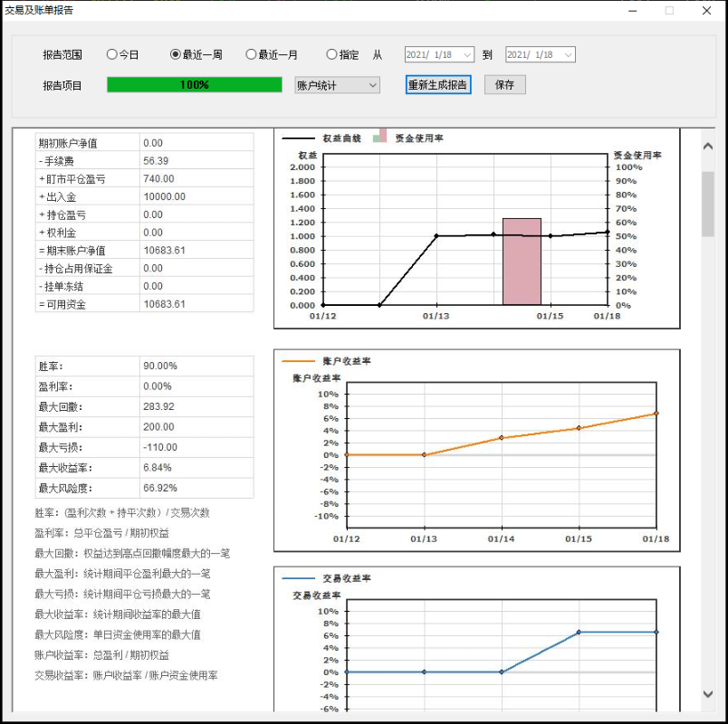Close the 交易及账单报告 window

(706, 11)
